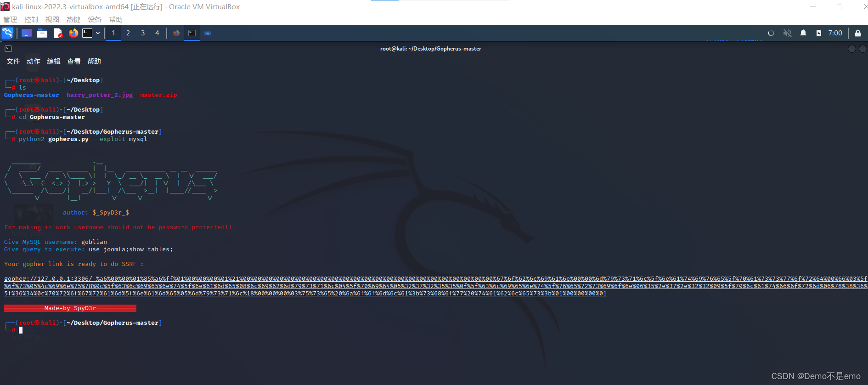Click the 'cd Gopherus-master' command line
The width and height of the screenshot is (868, 385).
(52, 117)
